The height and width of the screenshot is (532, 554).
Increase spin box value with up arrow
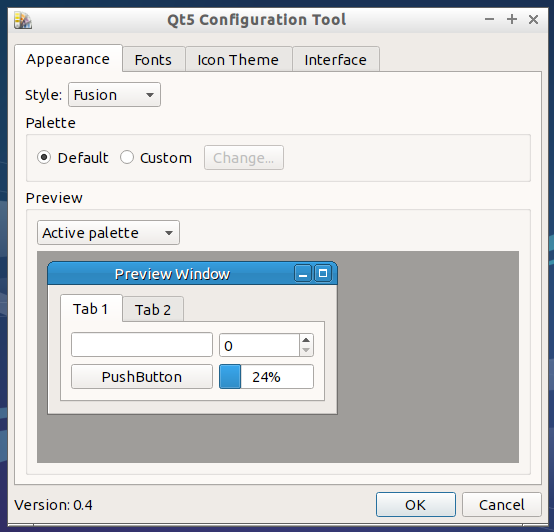click(x=306, y=340)
